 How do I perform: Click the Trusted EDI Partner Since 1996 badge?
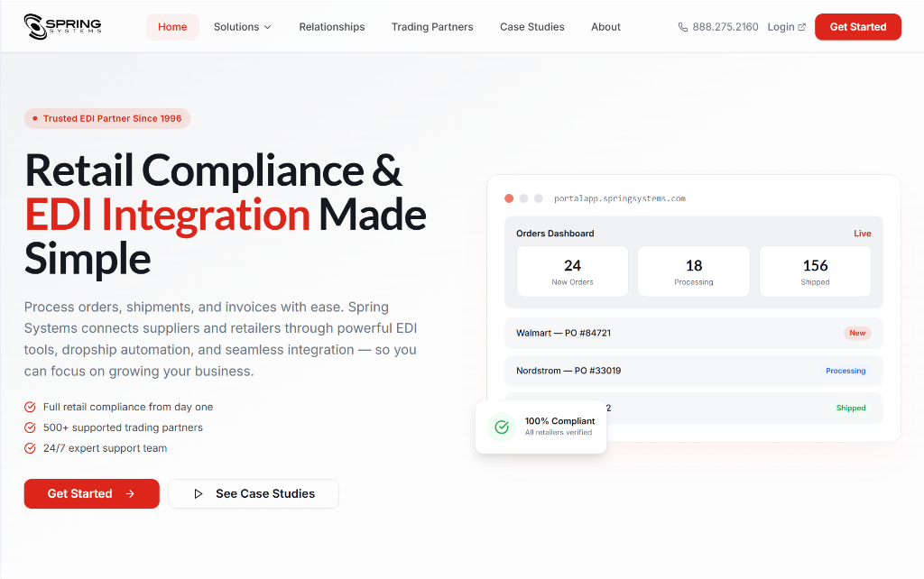(107, 118)
